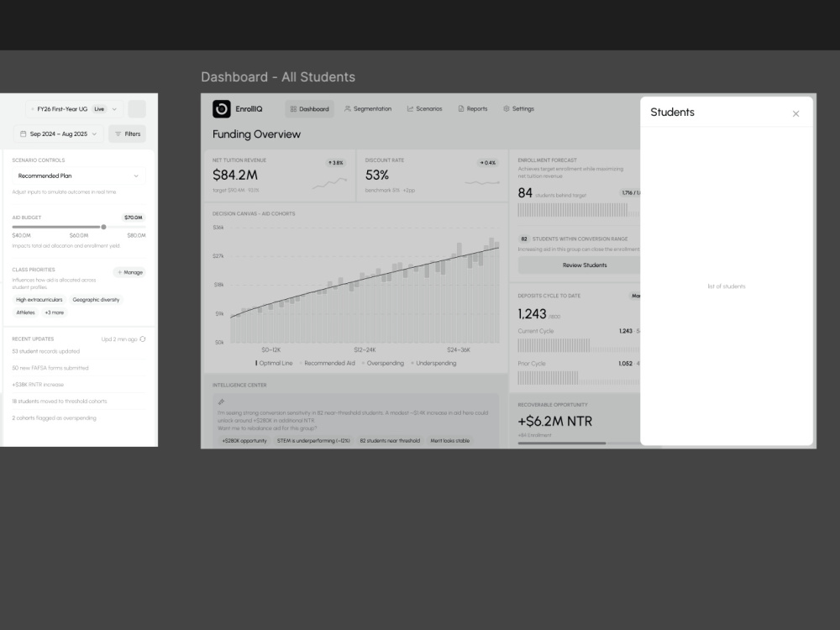This screenshot has height=630, width=840.
Task: Click the Discount Rate sparkline
Action: [x=482, y=183]
